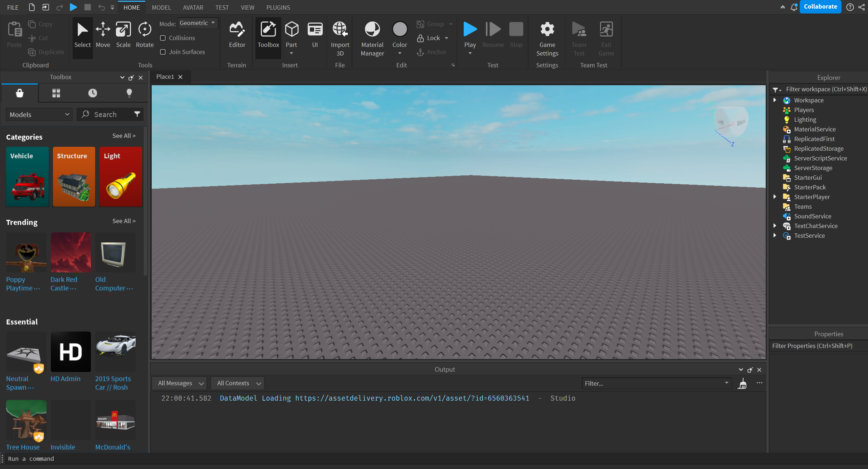Screen dimensions: 868x469
Task: Switch to the Avatar ribbon tab
Action: tap(193, 7)
